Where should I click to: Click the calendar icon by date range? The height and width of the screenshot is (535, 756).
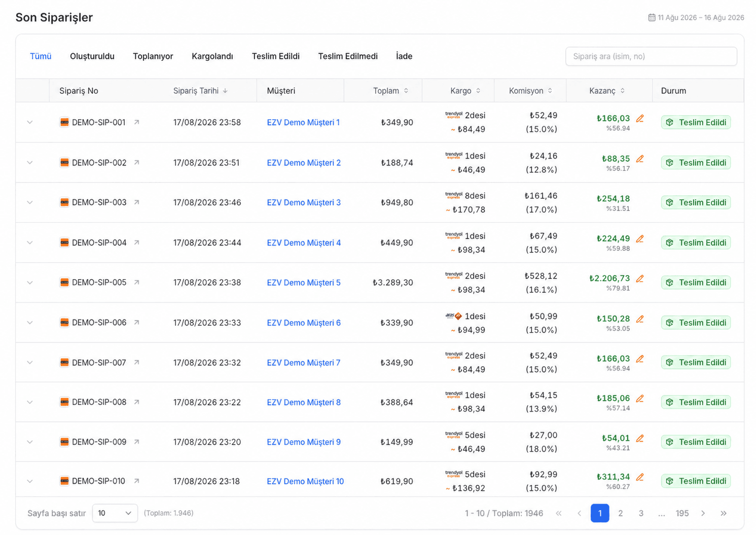tap(652, 18)
